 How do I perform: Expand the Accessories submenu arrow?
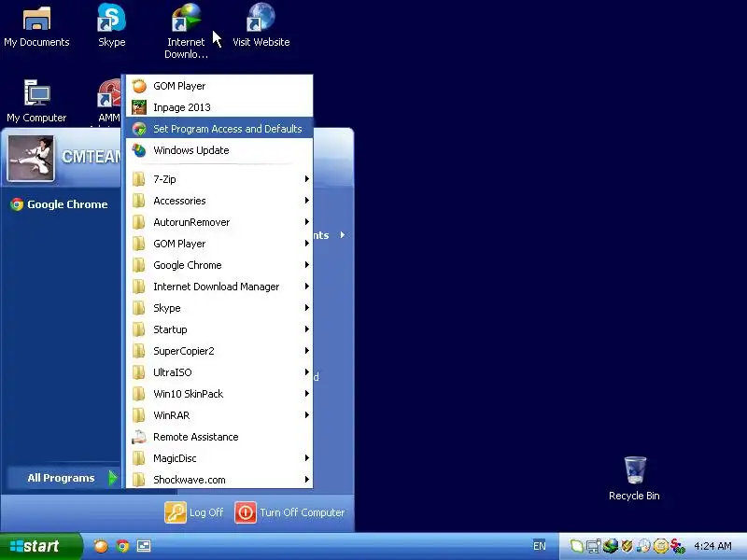[x=307, y=201]
